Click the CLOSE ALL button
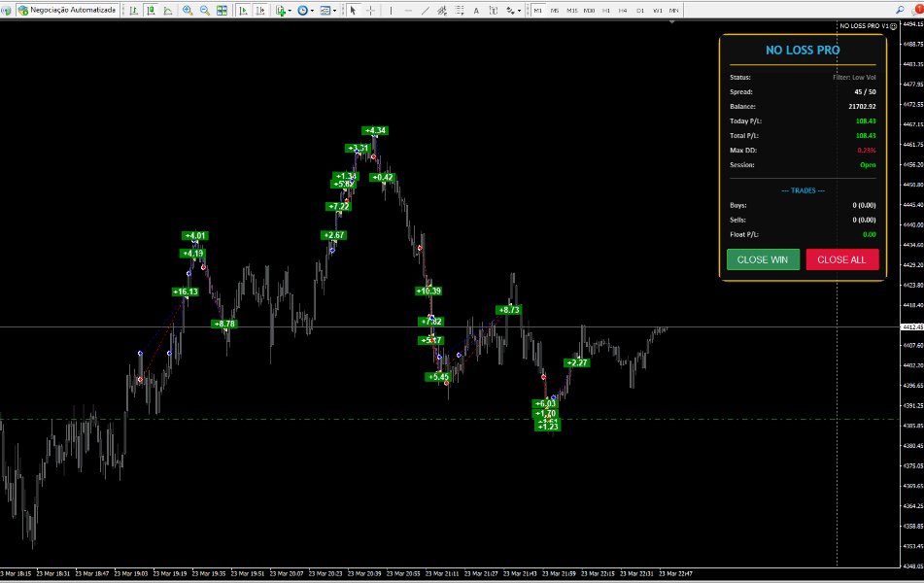 (x=842, y=259)
